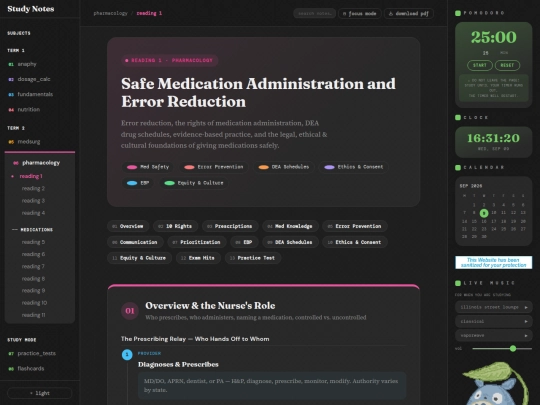Toggle the Clock widget indicator
Screen dimensions: 540x405
click(x=458, y=117)
